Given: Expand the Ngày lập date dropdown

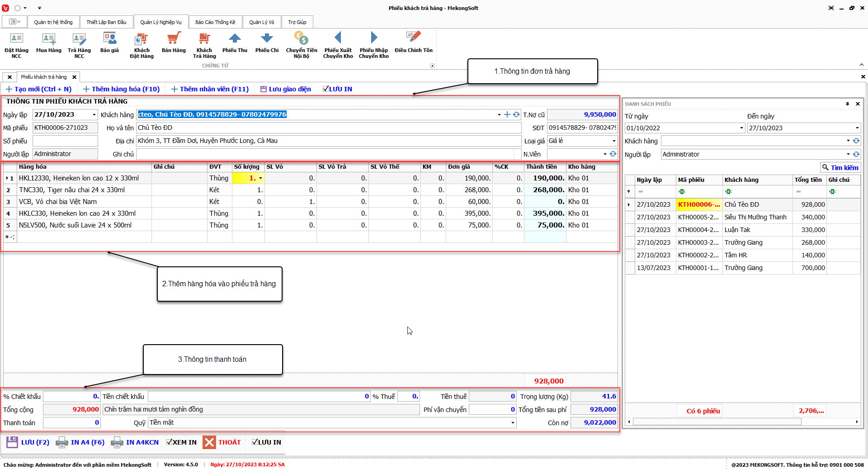Looking at the screenshot, I should pyautogui.click(x=94, y=115).
